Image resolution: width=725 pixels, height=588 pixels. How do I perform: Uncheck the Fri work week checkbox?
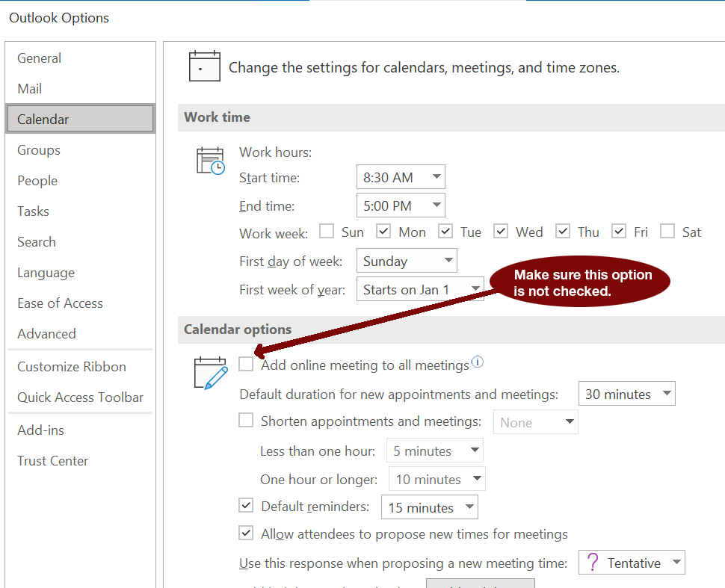coord(619,231)
